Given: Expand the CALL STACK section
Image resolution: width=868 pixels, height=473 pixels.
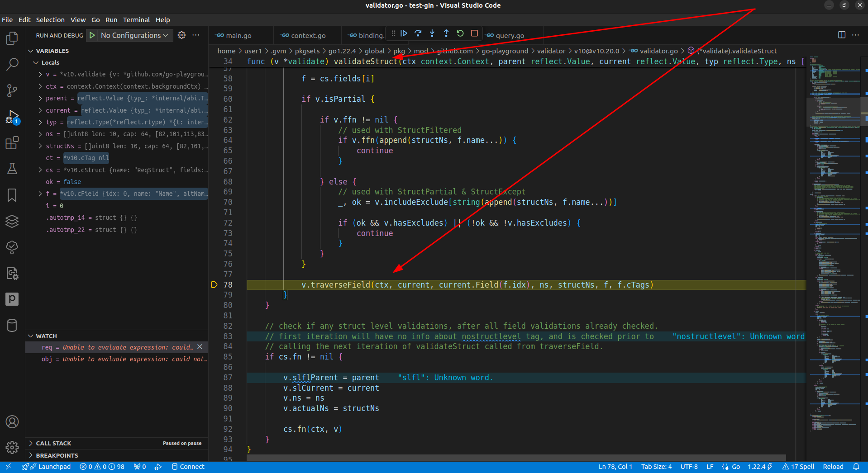Looking at the screenshot, I should [31, 443].
